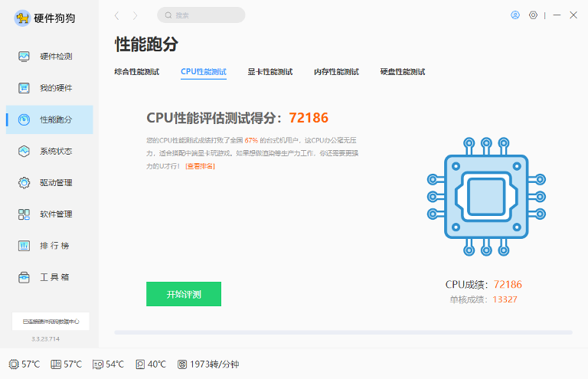Close the 硬件狗狗 window
Image resolution: width=588 pixels, height=379 pixels.
tap(573, 15)
